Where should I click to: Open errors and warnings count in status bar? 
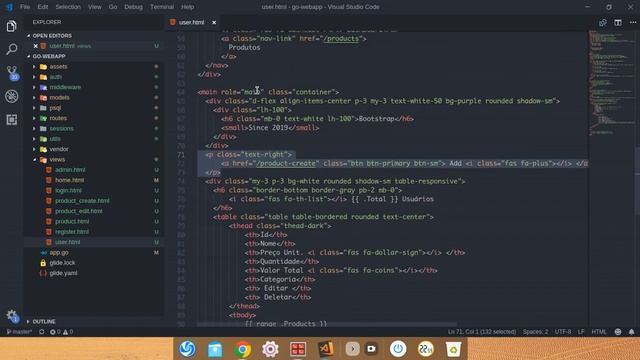coord(61,332)
